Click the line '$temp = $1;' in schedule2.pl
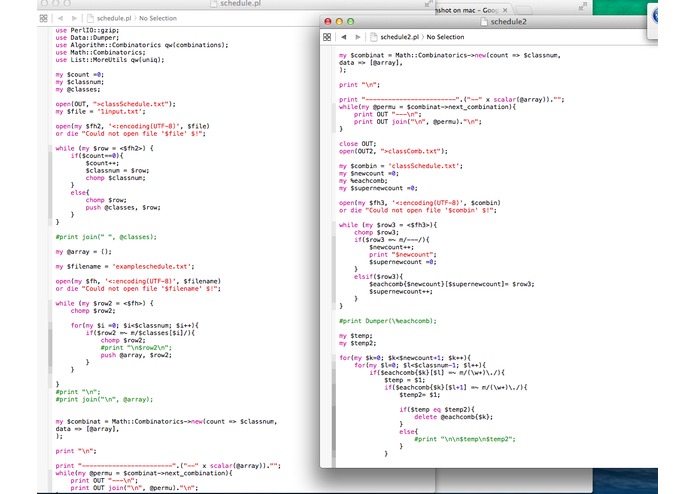 coord(405,380)
